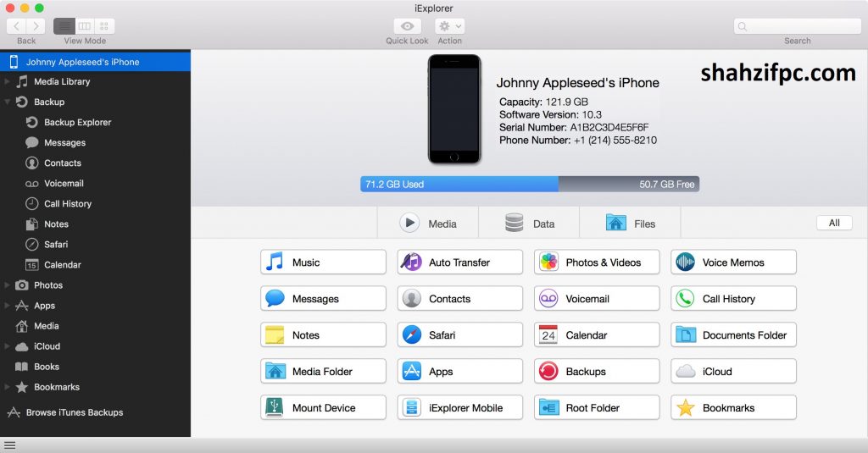The width and height of the screenshot is (868, 453).
Task: Click the All filter button
Action: [834, 223]
